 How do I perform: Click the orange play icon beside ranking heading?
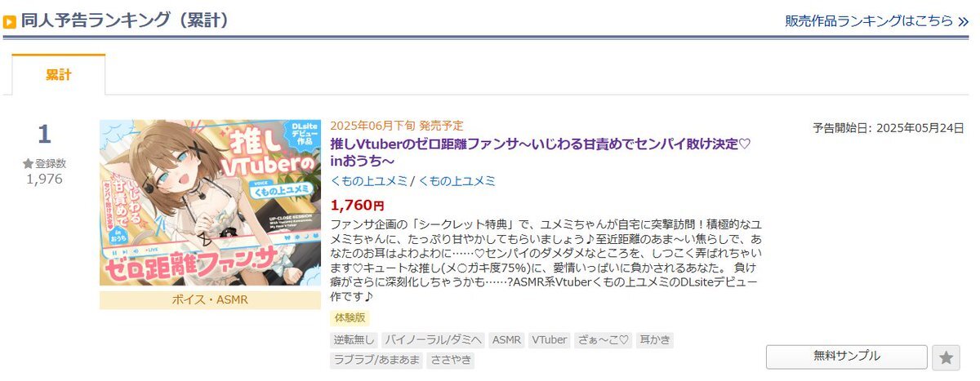[x=10, y=22]
